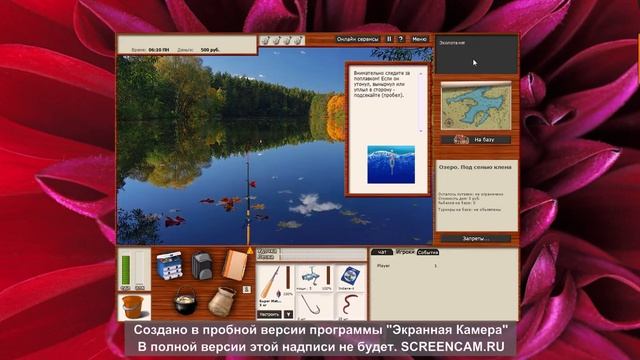Select the worm bait slot
The height and width of the screenshot is (360, 640).
coord(350,306)
